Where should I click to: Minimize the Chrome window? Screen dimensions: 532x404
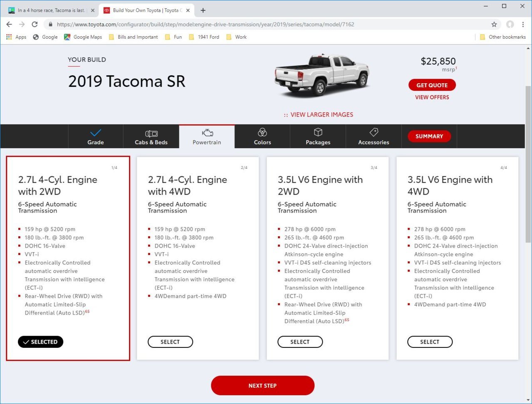[x=486, y=6]
